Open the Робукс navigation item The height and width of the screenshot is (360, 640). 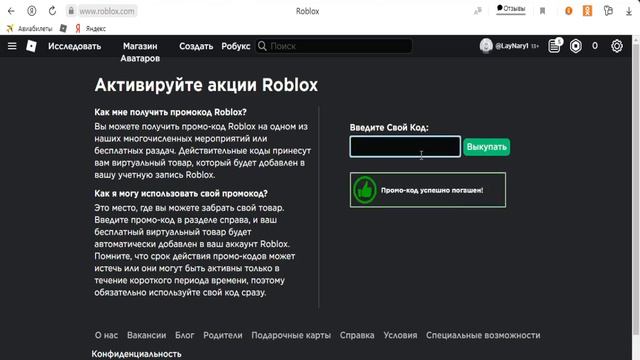pos(236,46)
